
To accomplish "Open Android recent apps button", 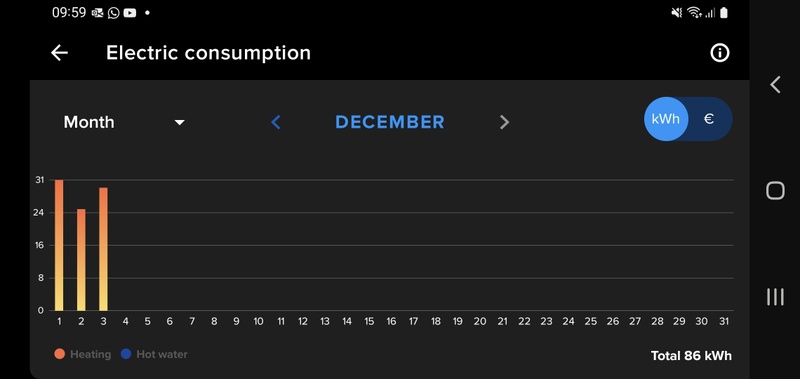I will (775, 296).
